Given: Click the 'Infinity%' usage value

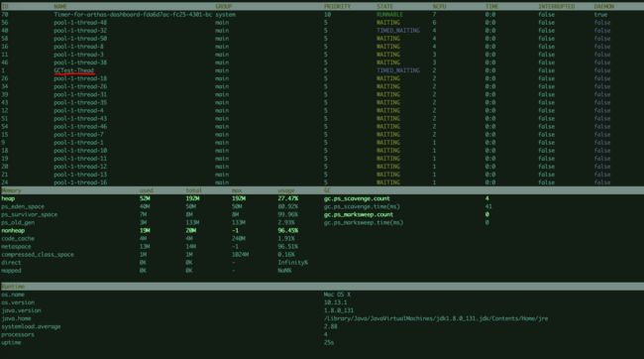Looking at the screenshot, I should [x=293, y=263].
